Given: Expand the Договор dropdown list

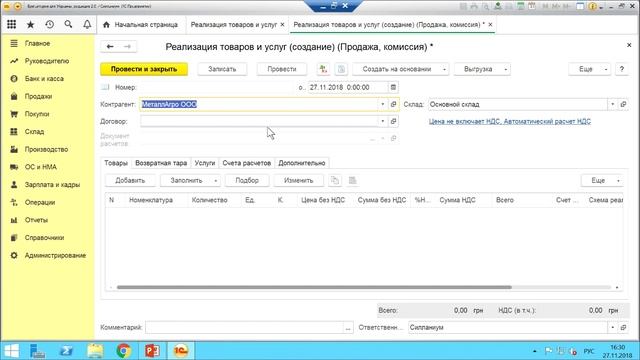Looking at the screenshot, I should [x=382, y=121].
